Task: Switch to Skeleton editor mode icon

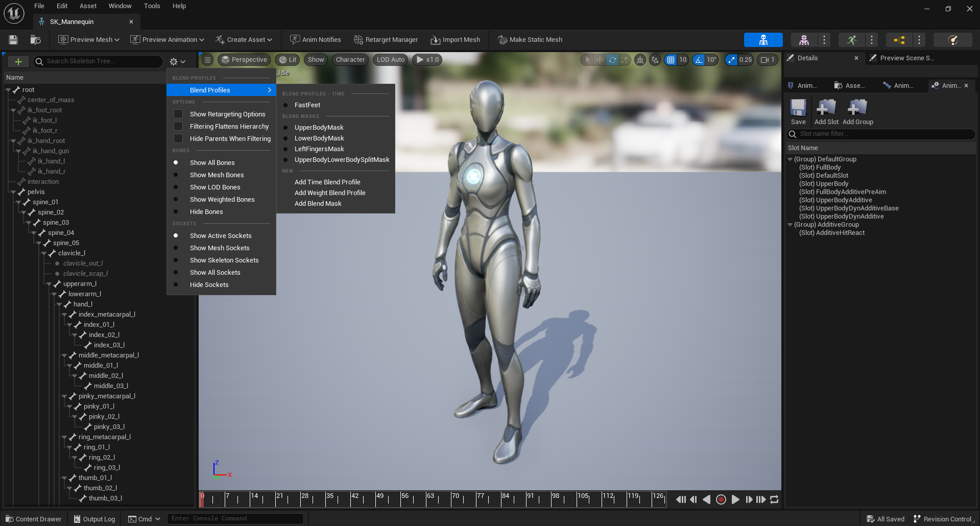Action: (x=763, y=40)
